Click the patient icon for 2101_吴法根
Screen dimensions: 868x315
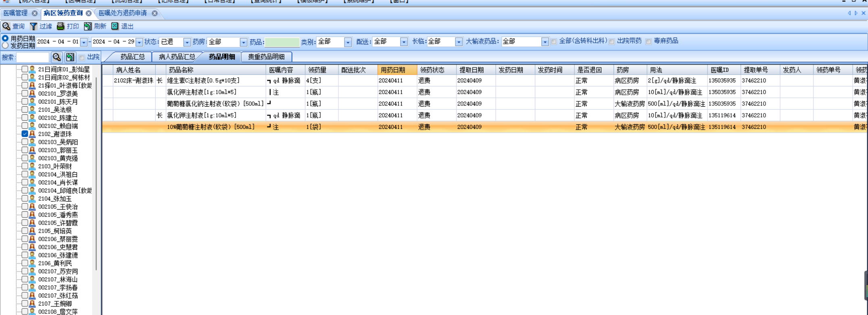[32, 110]
